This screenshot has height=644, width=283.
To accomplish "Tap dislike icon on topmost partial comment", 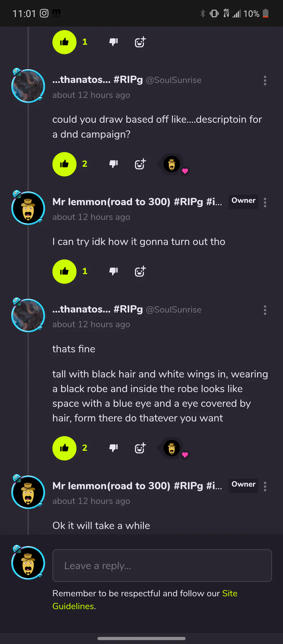I will tap(114, 42).
